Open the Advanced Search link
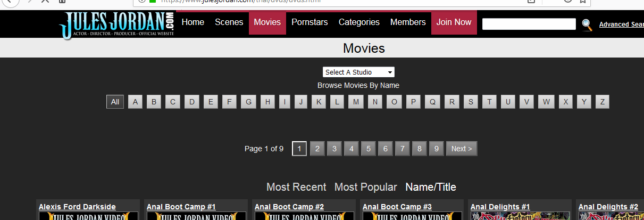 621,25
